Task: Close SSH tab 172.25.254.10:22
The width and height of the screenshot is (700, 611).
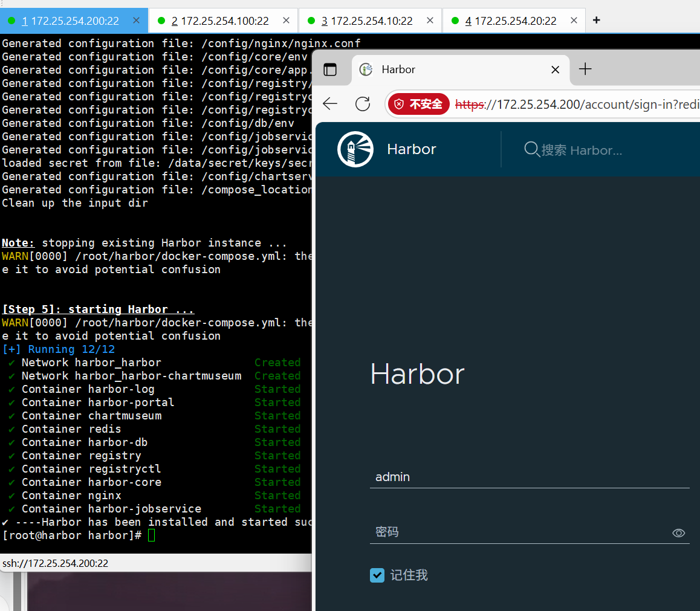Action: pos(430,21)
